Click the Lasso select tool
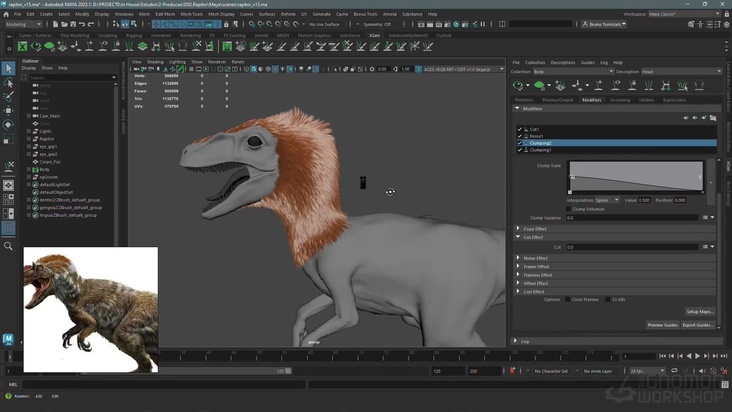Screen dimensions: 732x412 (x=8, y=83)
